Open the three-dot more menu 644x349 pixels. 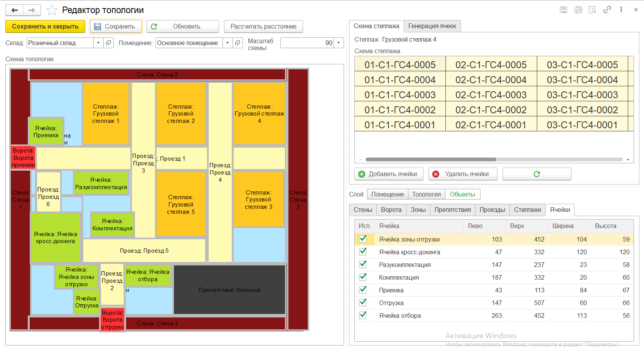pos(621,10)
